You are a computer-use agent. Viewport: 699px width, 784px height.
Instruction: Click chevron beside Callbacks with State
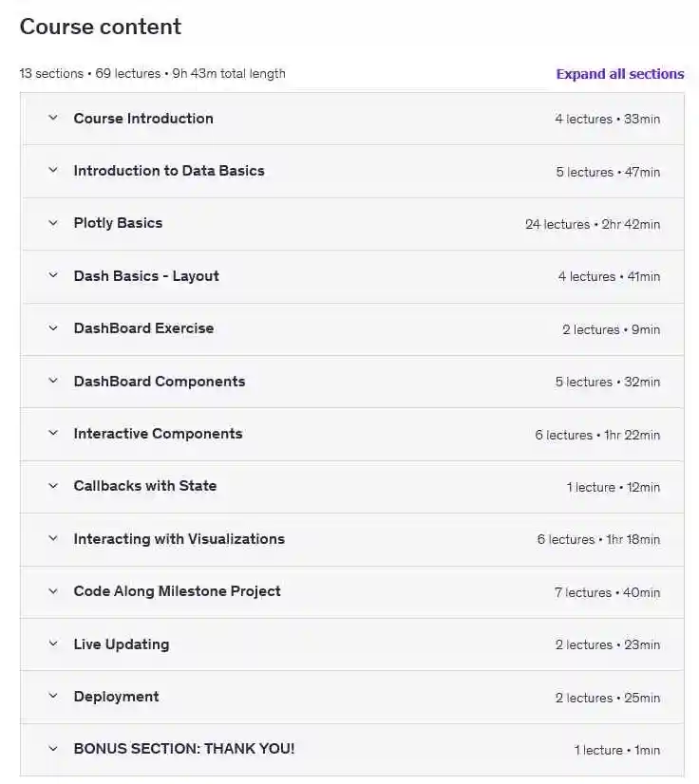(53, 486)
